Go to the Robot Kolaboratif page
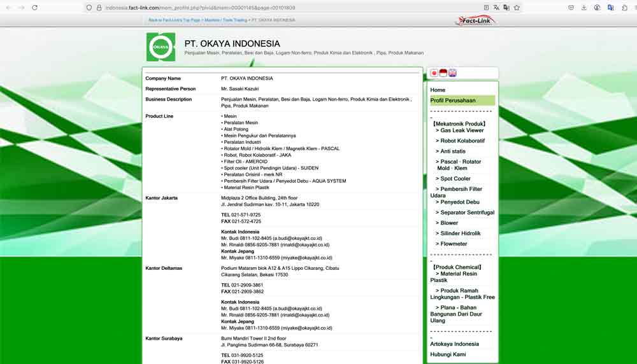The width and height of the screenshot is (637, 364). pos(462,141)
